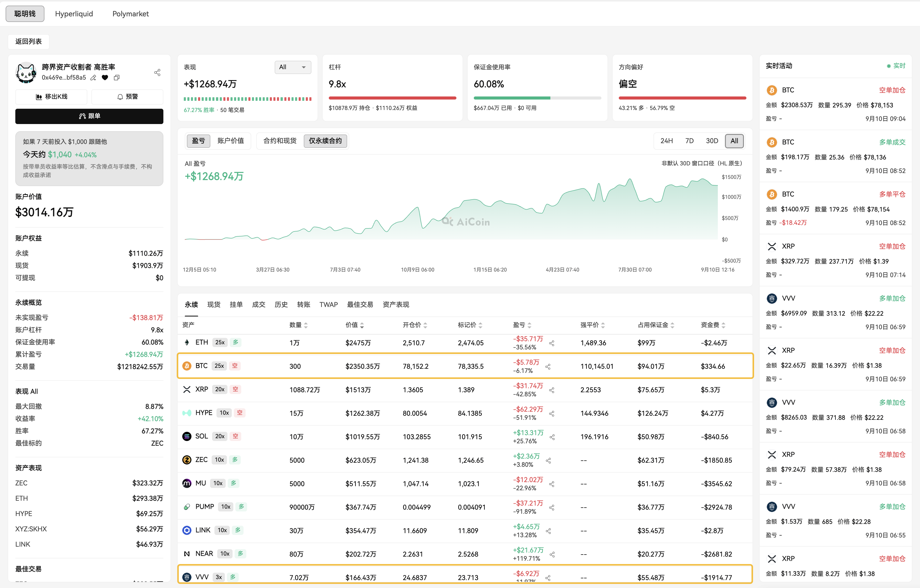Image resolution: width=920 pixels, height=588 pixels.
Task: Share the SOL position PnL
Action: coord(552,437)
